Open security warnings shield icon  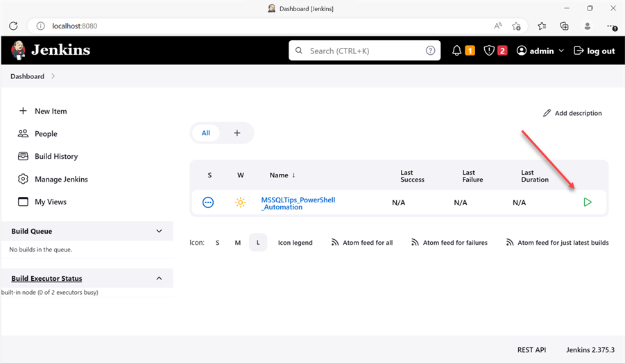coord(489,51)
